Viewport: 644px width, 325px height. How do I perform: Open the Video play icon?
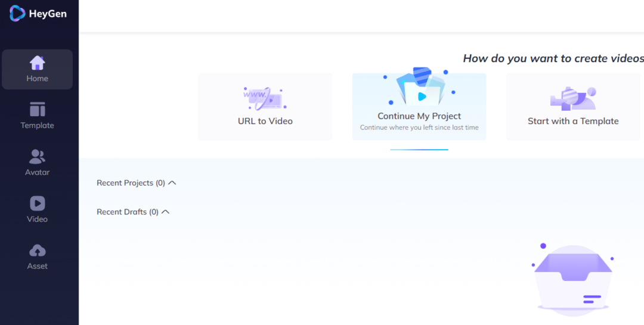pyautogui.click(x=38, y=203)
